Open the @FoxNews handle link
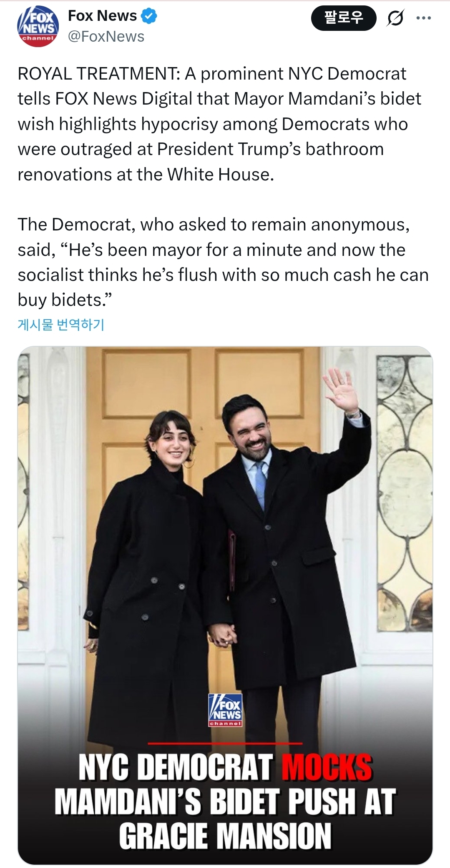Viewport: 450px width, 868px height. pos(106,37)
